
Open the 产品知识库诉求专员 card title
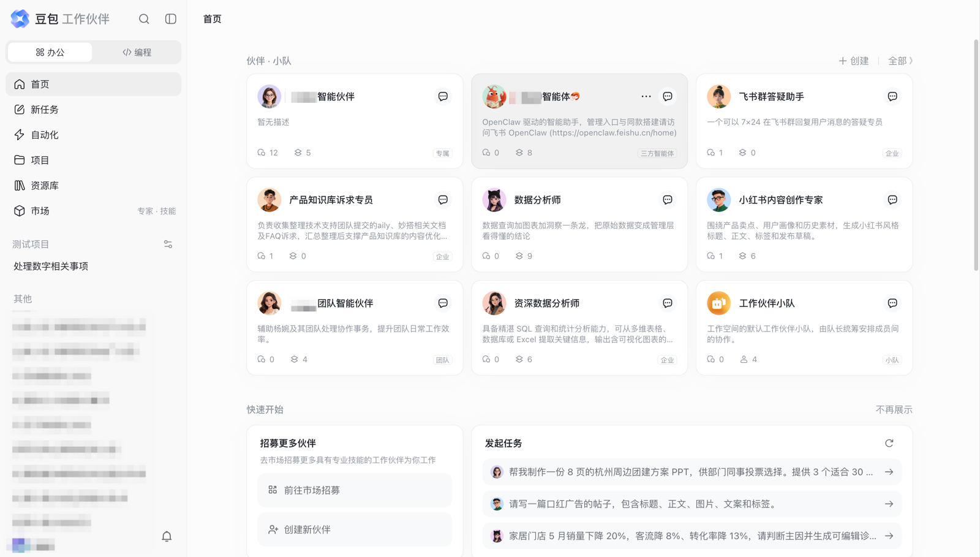[331, 200]
